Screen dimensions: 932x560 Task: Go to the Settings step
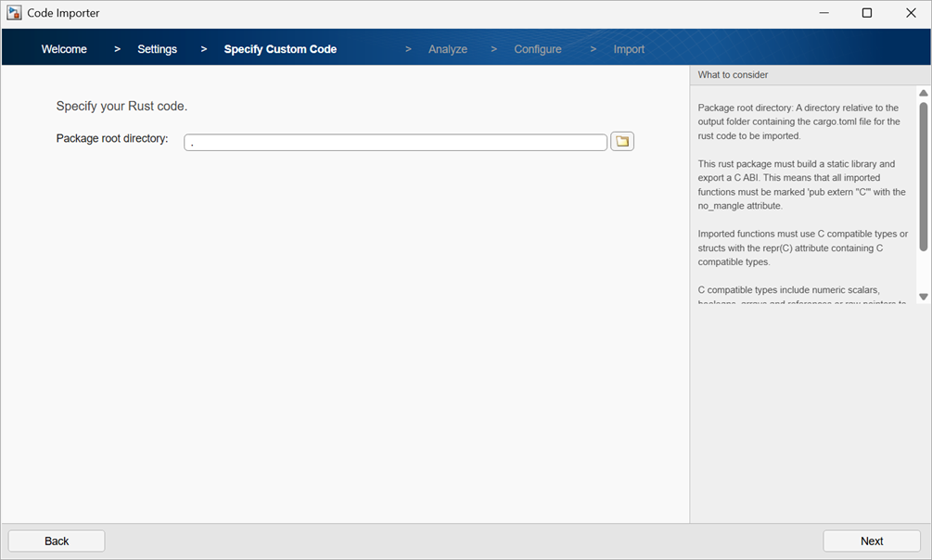[x=157, y=48]
